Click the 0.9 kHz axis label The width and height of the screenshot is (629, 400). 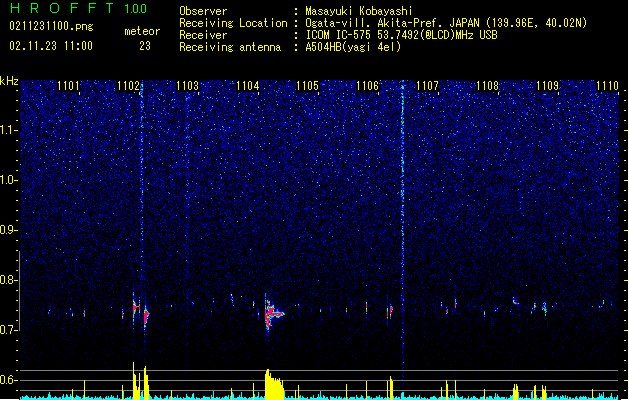[x=9, y=230]
